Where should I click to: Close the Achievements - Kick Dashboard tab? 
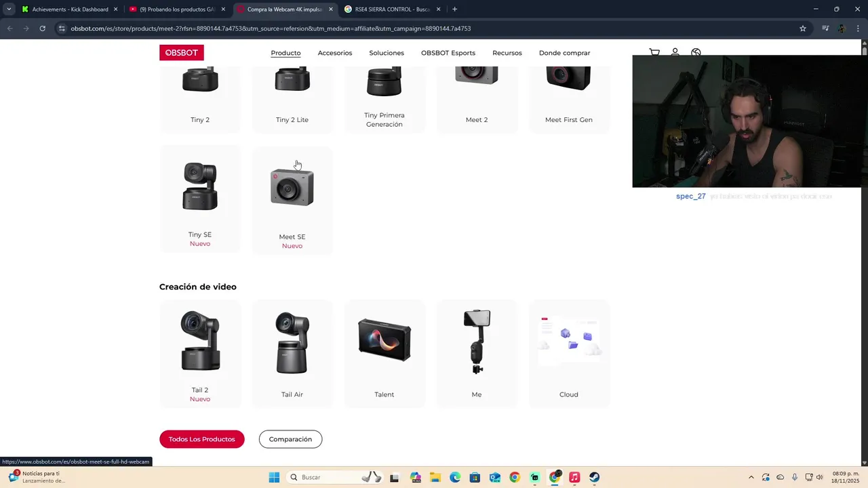coord(115,9)
